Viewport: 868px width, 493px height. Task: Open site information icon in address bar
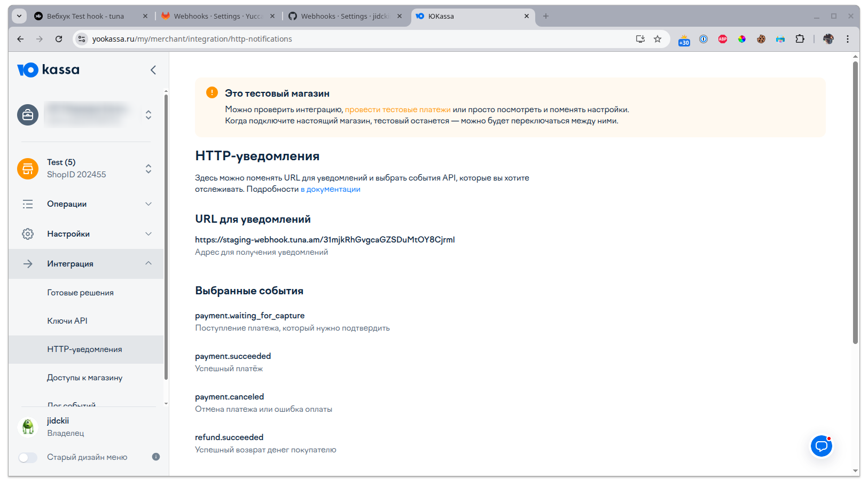[82, 39]
